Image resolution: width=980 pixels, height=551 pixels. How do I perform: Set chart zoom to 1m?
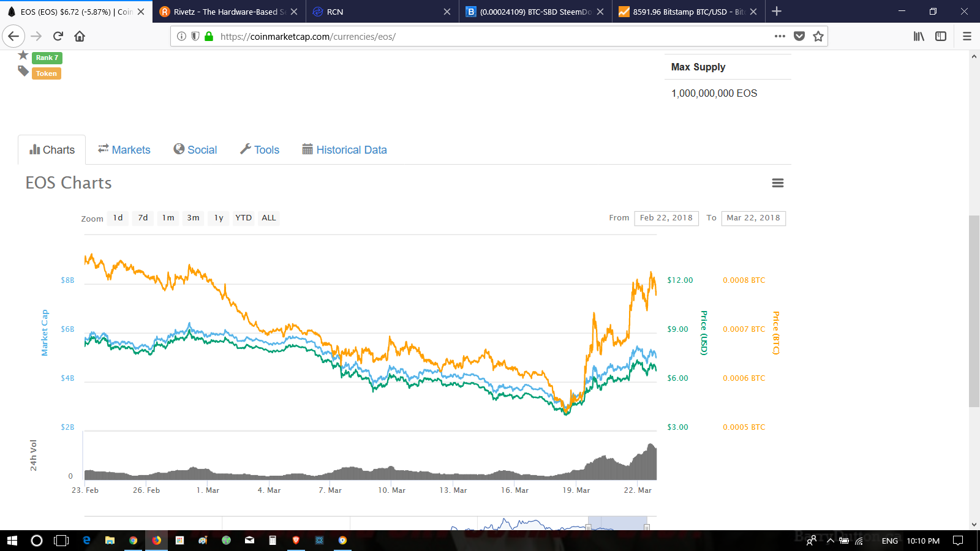click(168, 218)
